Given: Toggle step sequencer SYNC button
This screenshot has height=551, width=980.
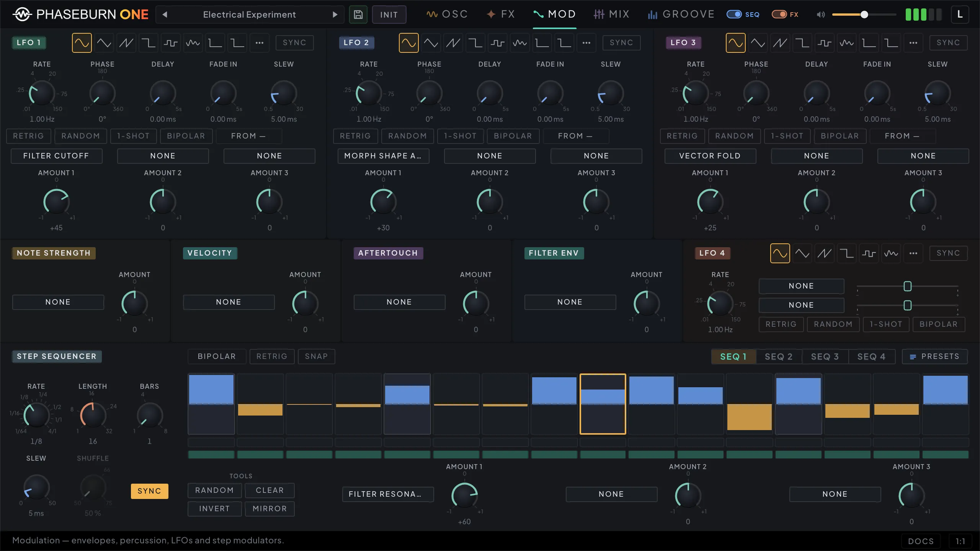Looking at the screenshot, I should coord(149,491).
